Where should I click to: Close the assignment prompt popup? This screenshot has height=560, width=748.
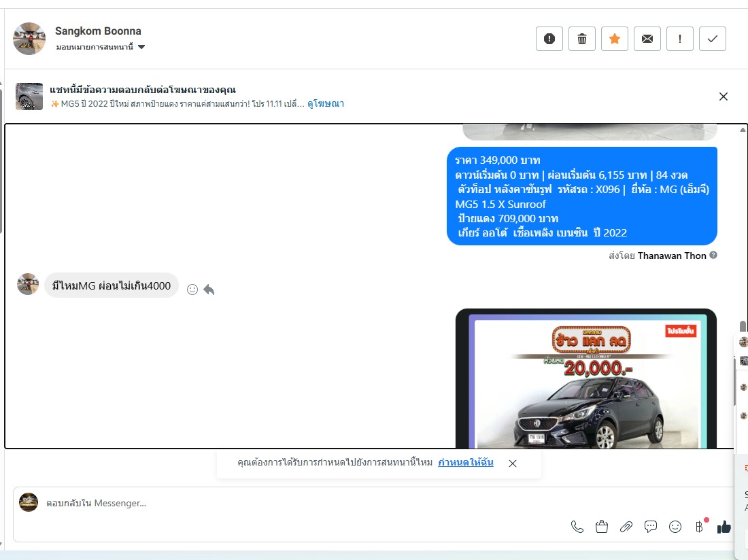[x=513, y=463]
